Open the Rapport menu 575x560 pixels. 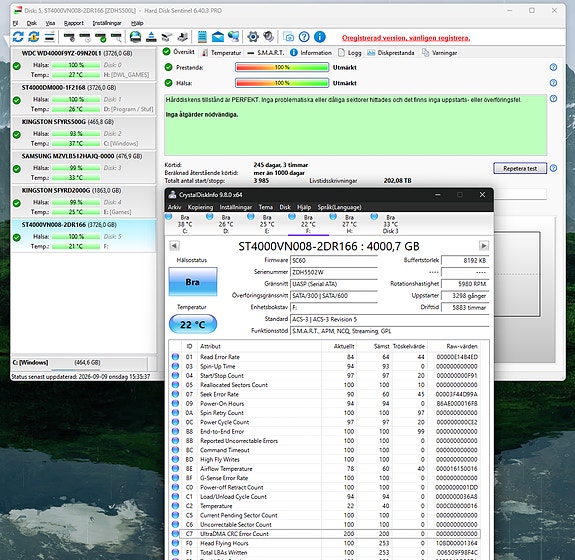(74, 23)
